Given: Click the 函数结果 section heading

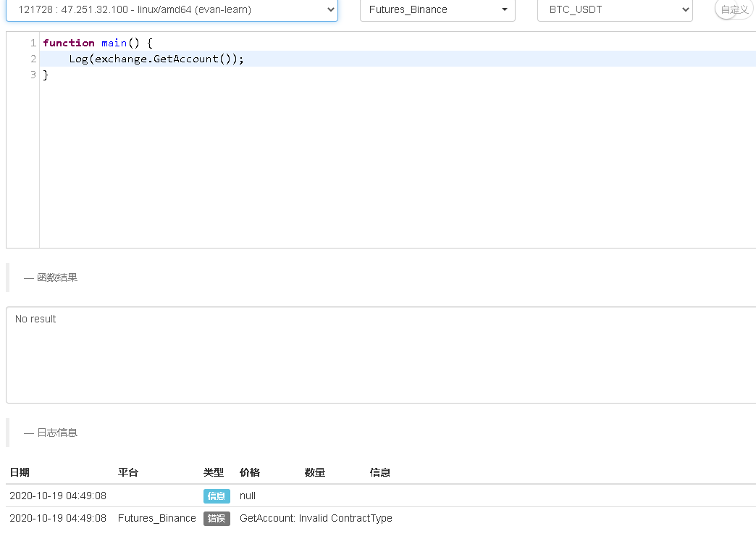Looking at the screenshot, I should (57, 277).
